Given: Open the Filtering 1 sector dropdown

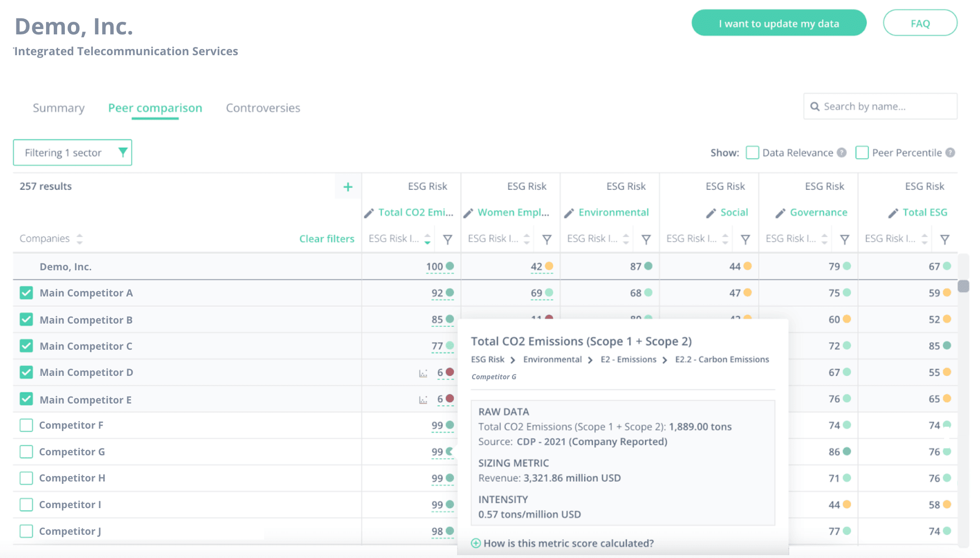Looking at the screenshot, I should (x=73, y=153).
